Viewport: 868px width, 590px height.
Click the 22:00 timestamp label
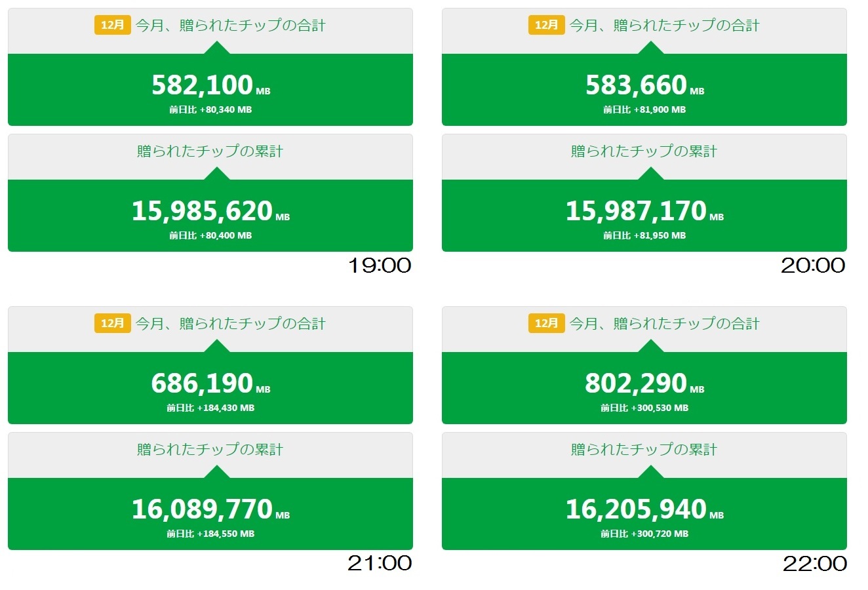coord(814,564)
